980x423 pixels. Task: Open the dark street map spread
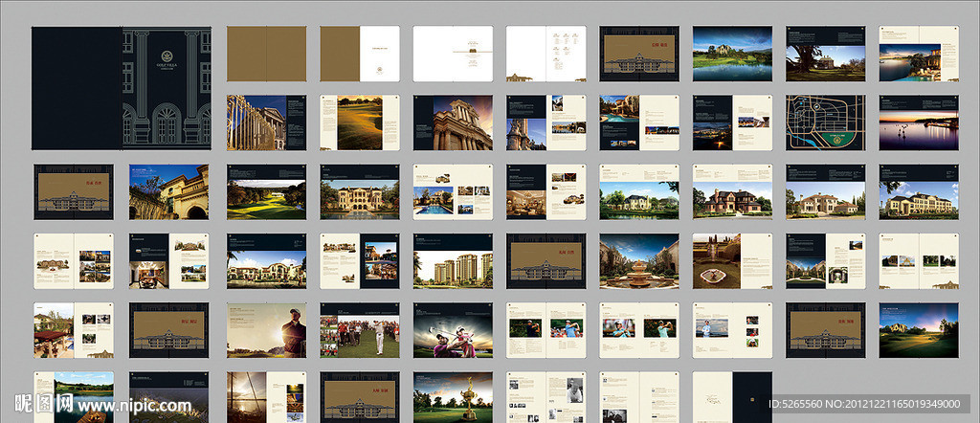click(826, 122)
